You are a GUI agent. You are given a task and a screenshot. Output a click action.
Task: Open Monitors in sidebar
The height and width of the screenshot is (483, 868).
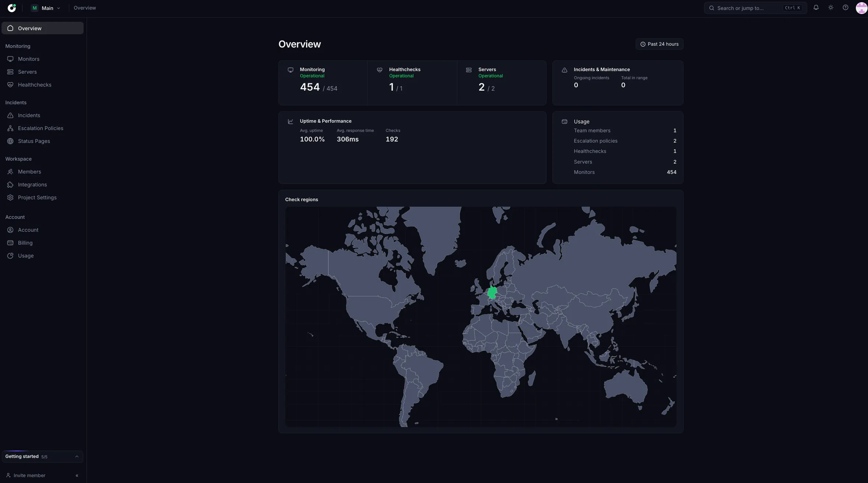[43, 59]
